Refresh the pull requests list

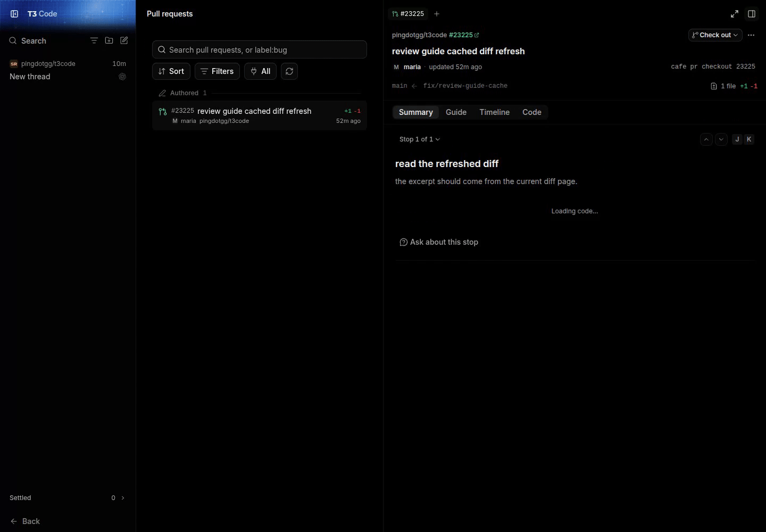pyautogui.click(x=289, y=71)
